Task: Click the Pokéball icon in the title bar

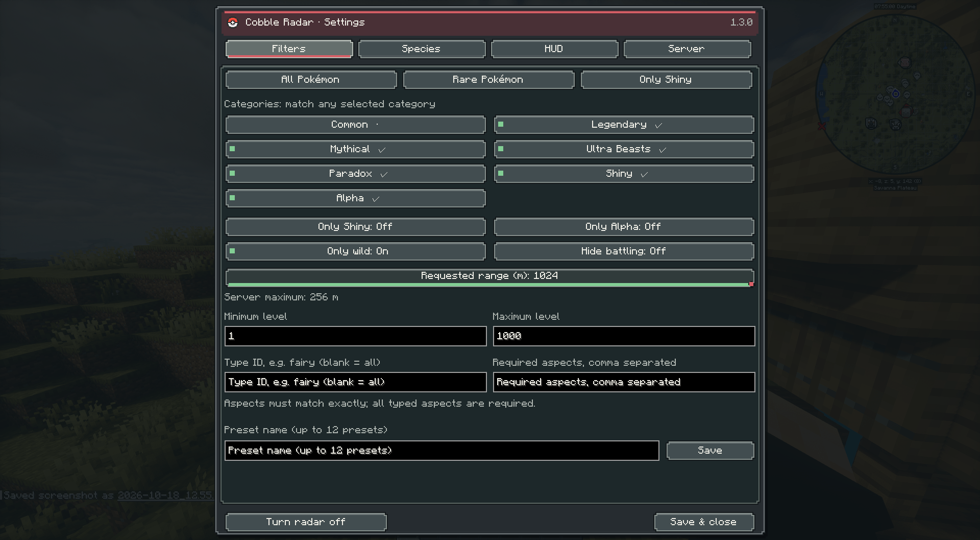Action: click(x=233, y=22)
